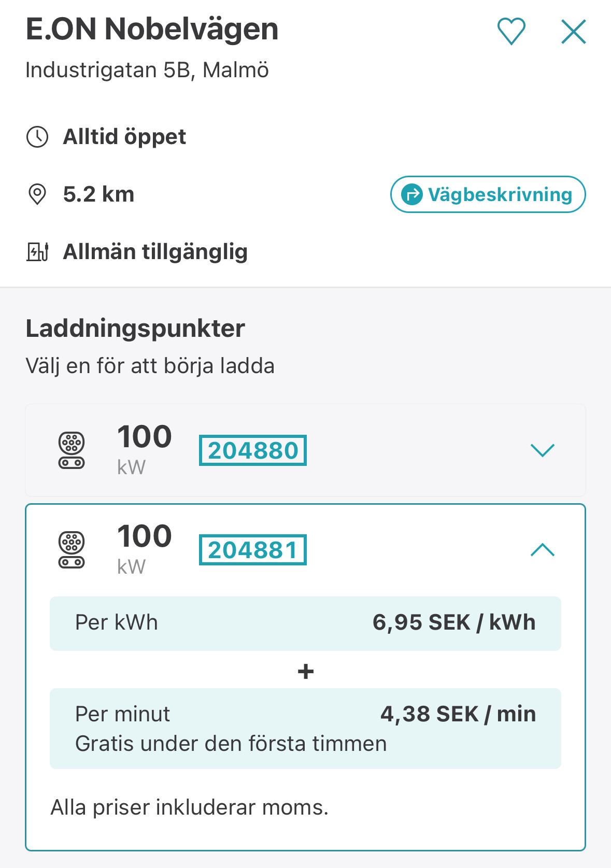Select charger ID badge 204881
The height and width of the screenshot is (868, 611).
253,550
